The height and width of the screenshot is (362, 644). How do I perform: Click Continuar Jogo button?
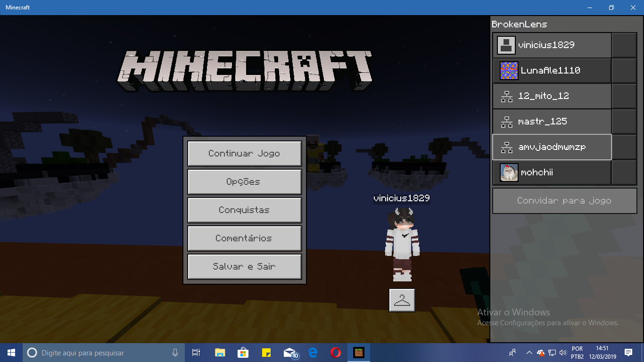(244, 154)
